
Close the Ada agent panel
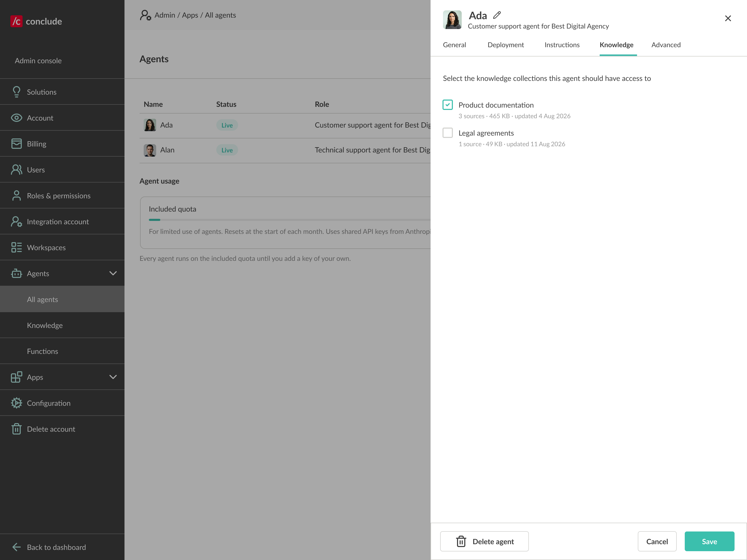[x=728, y=18]
